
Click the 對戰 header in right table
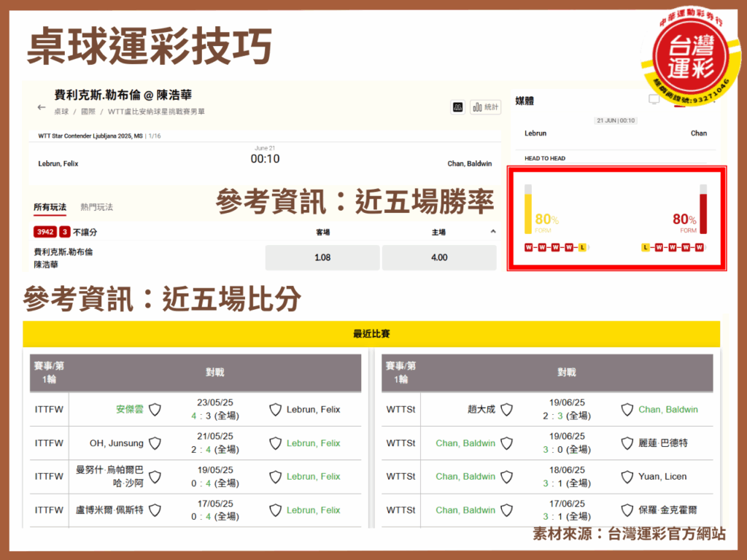[x=566, y=373]
